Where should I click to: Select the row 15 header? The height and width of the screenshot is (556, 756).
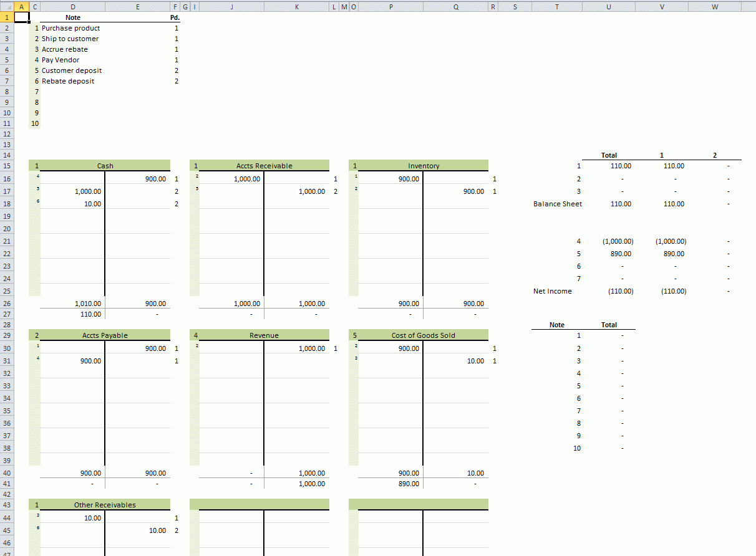[x=7, y=165]
